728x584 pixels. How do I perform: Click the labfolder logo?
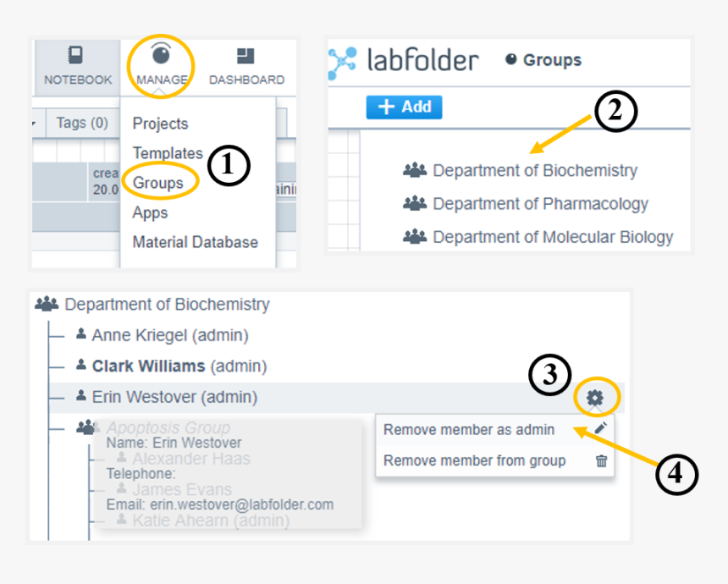tap(404, 60)
